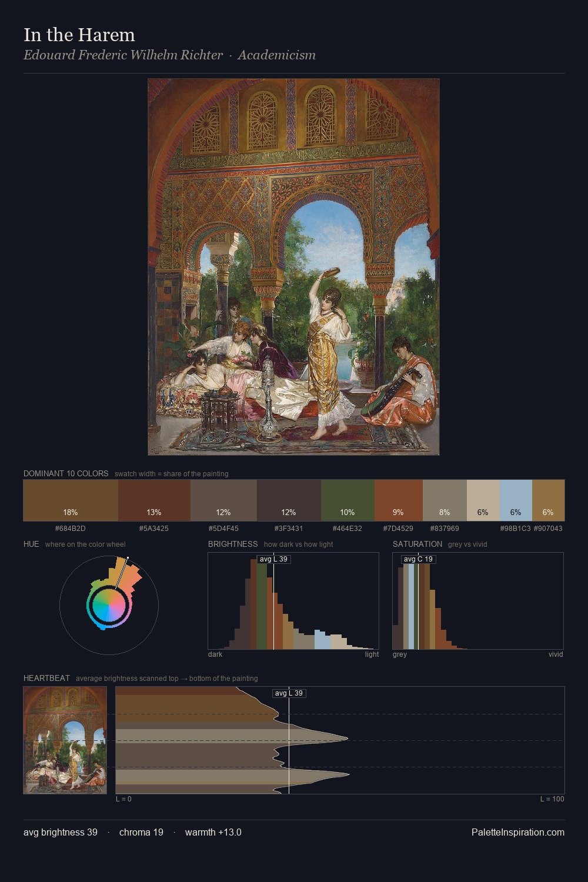Viewport: 588px width, 882px height.
Task: Click the dark label under brightness histogram
Action: pos(215,654)
